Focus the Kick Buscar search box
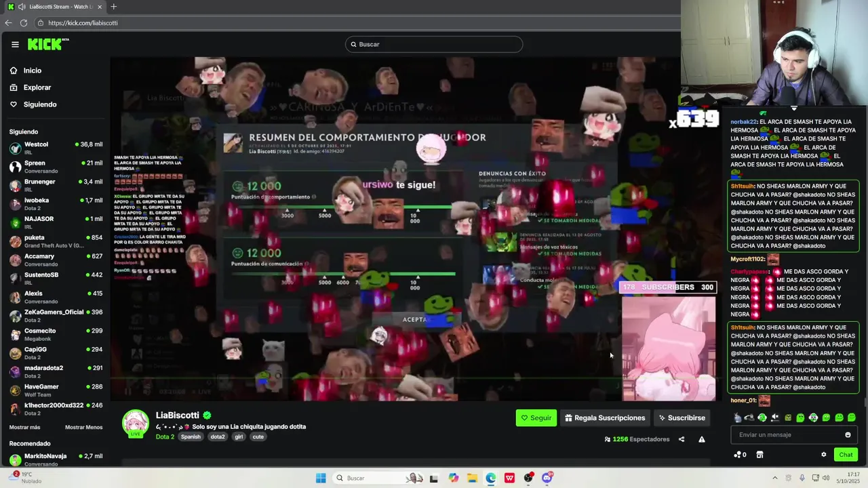This screenshot has height=488, width=868. pos(434,44)
